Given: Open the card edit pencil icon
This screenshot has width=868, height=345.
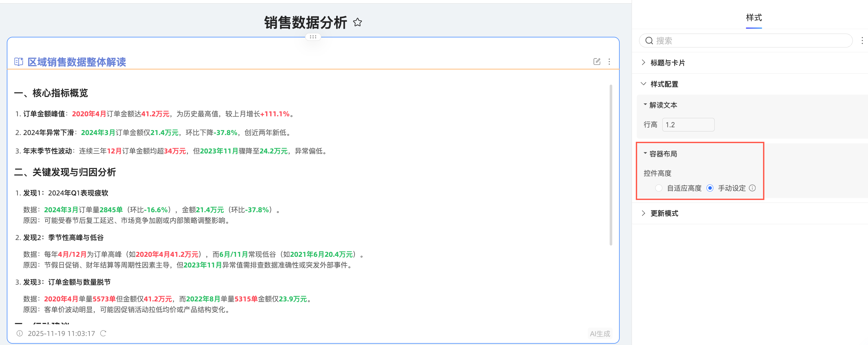Looking at the screenshot, I should pos(597,61).
